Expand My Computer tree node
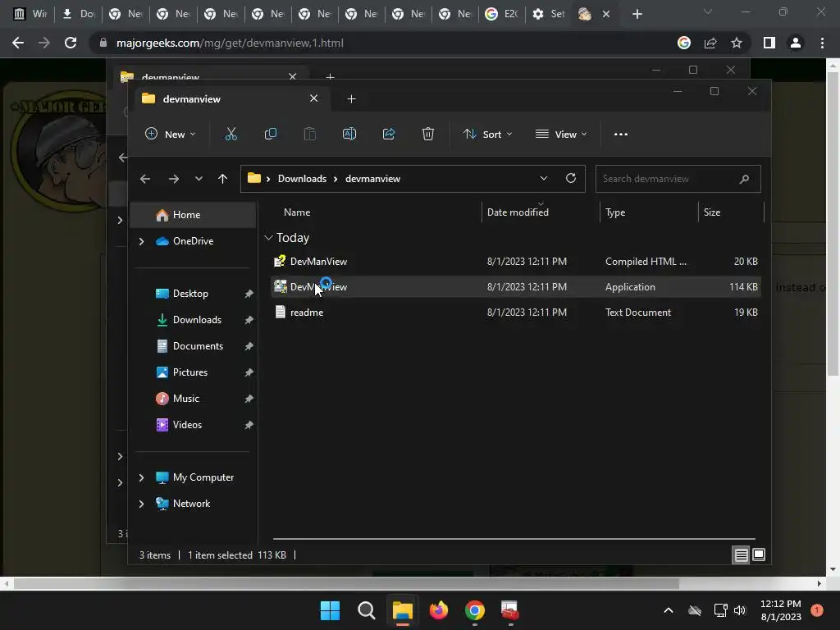This screenshot has width=840, height=630. pyautogui.click(x=141, y=477)
